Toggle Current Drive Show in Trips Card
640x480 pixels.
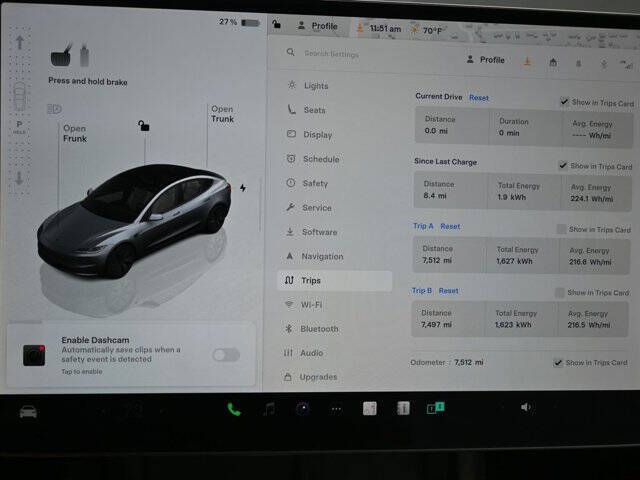tap(564, 102)
